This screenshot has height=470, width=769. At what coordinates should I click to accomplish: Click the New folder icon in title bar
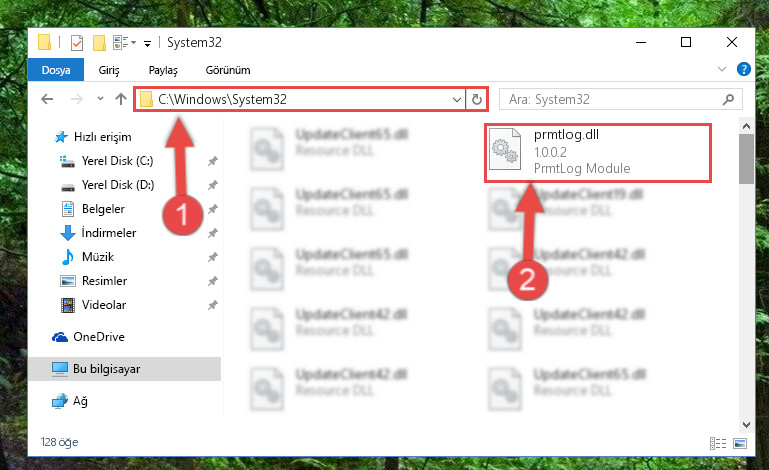coord(100,43)
